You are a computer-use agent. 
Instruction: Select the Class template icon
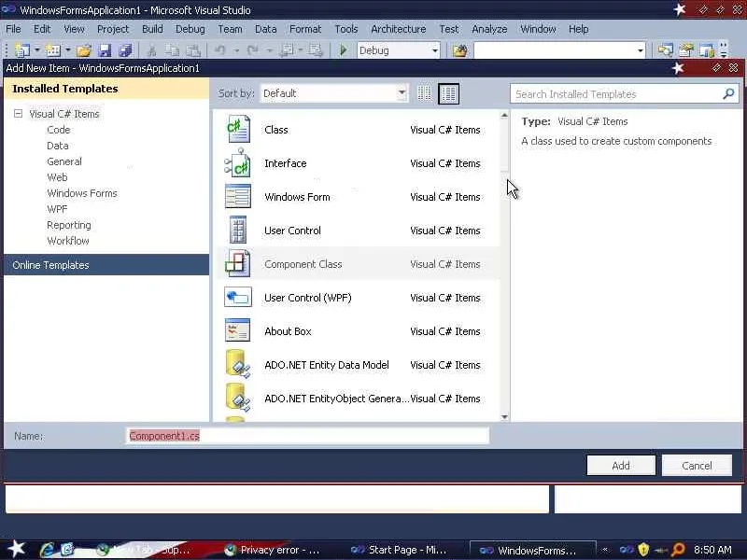tap(238, 129)
